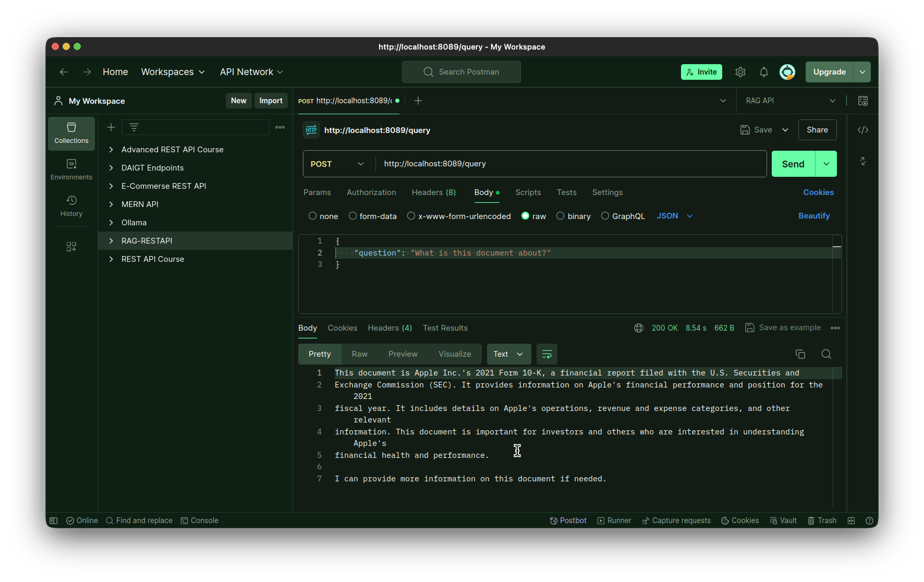Add a new collection with plus icon

pos(111,127)
